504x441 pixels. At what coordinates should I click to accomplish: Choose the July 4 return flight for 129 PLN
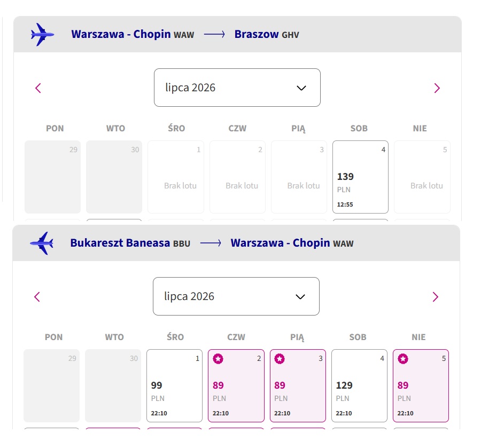pos(359,386)
